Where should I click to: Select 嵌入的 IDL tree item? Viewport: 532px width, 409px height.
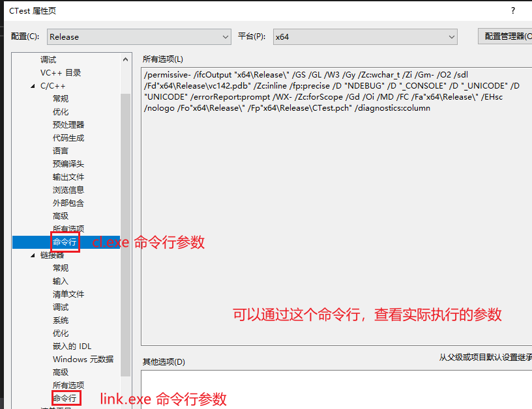[x=72, y=346]
